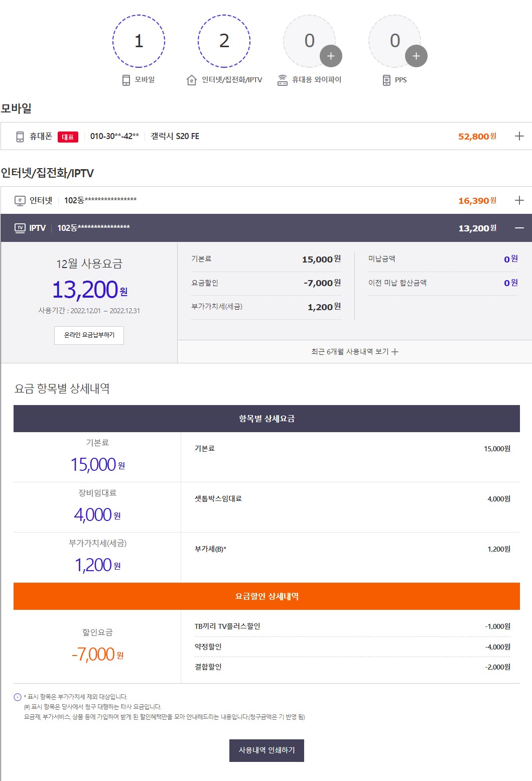This screenshot has width=532, height=781.
Task: Show the last 6 months usage history
Action: point(354,352)
